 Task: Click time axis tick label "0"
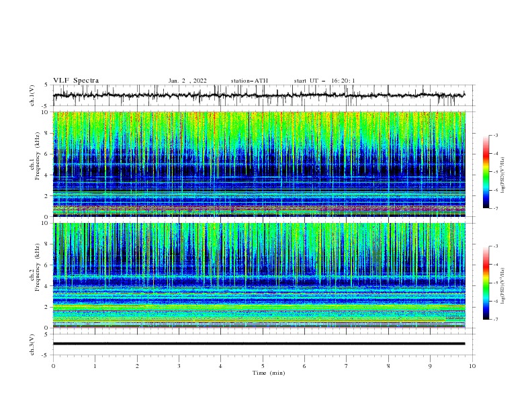(x=53, y=366)
